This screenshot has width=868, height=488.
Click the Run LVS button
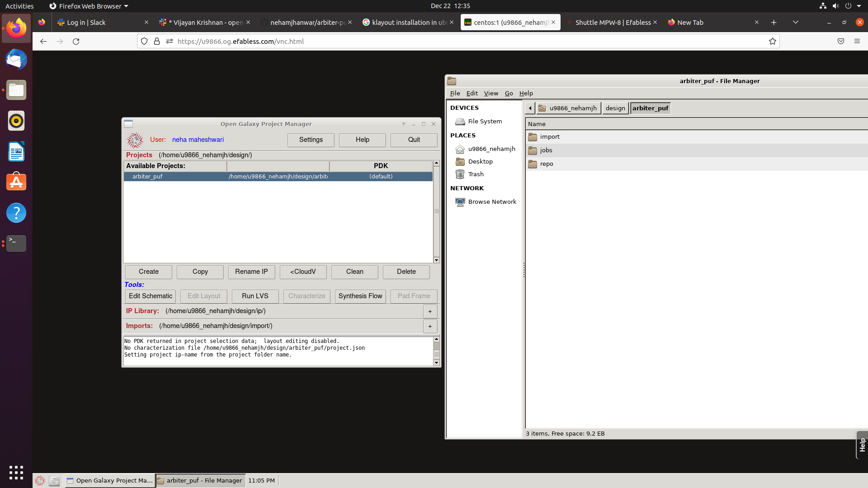pos(255,296)
